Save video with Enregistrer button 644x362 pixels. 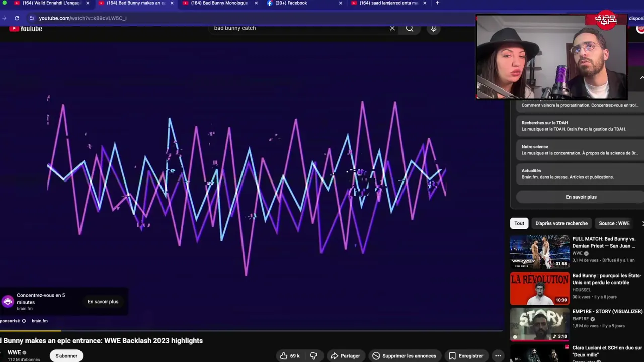coord(465,356)
